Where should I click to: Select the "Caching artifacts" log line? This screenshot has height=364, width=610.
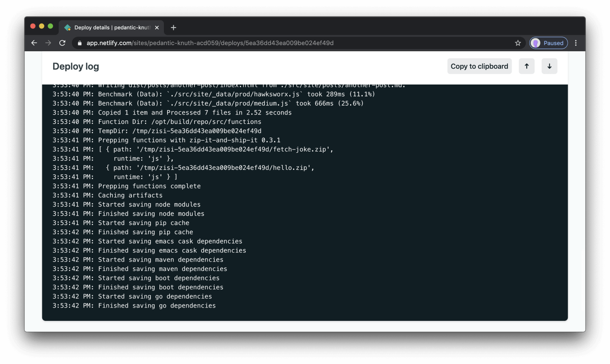[x=107, y=195]
